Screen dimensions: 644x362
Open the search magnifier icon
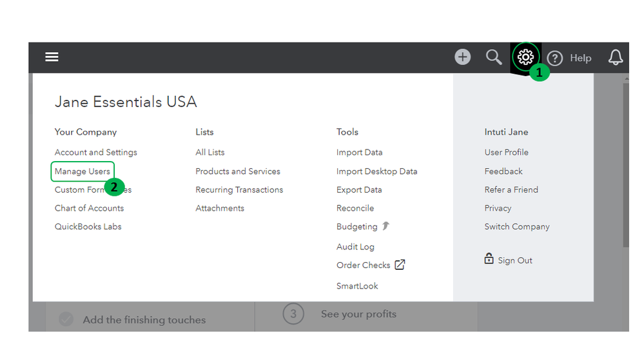[494, 57]
